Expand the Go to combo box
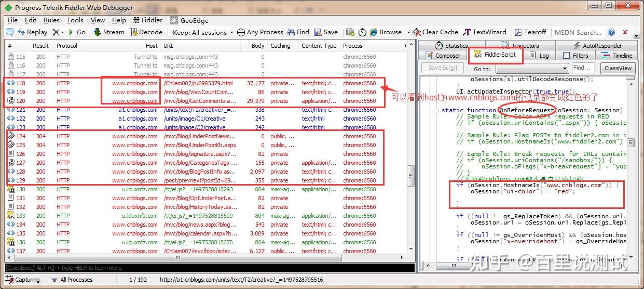The image size is (644, 289). [x=532, y=69]
